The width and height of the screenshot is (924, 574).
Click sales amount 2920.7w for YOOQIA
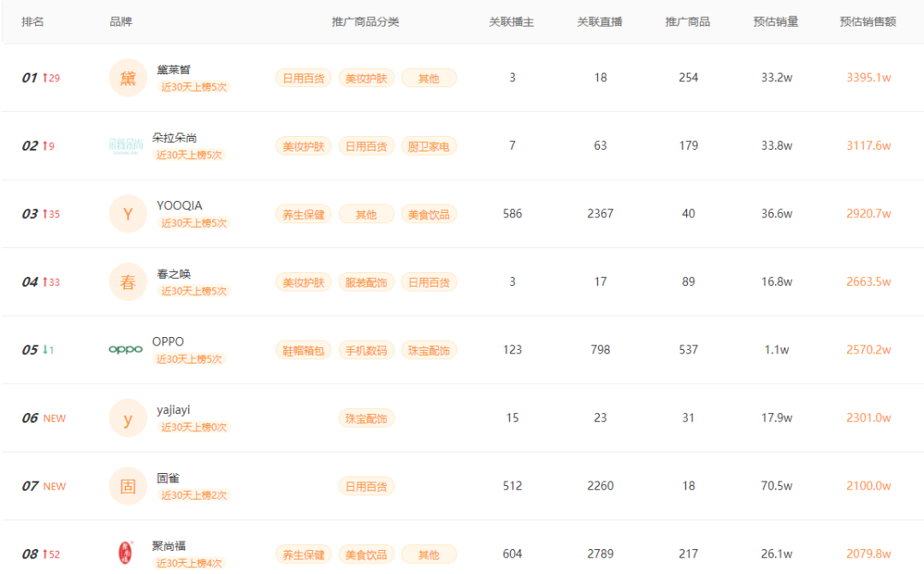(868, 214)
